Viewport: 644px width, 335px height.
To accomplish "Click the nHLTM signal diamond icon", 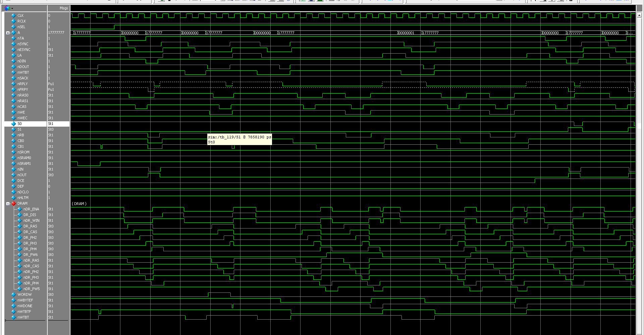I will pyautogui.click(x=13, y=198).
